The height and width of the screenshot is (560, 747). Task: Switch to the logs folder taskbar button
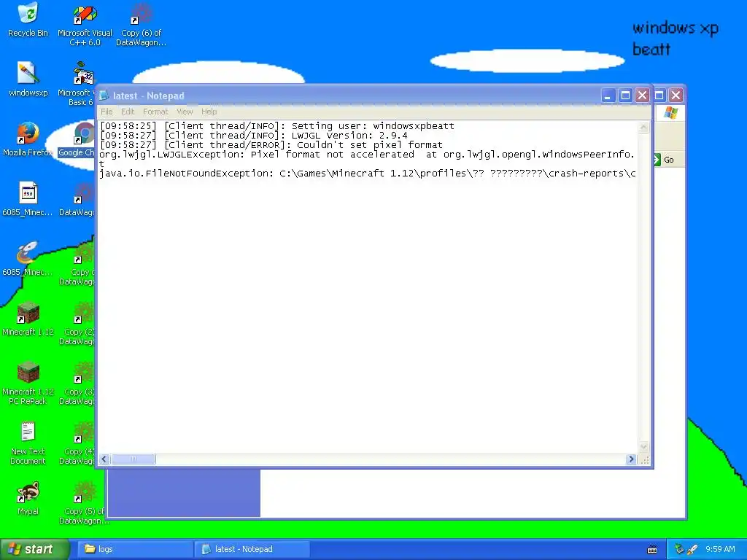134,550
